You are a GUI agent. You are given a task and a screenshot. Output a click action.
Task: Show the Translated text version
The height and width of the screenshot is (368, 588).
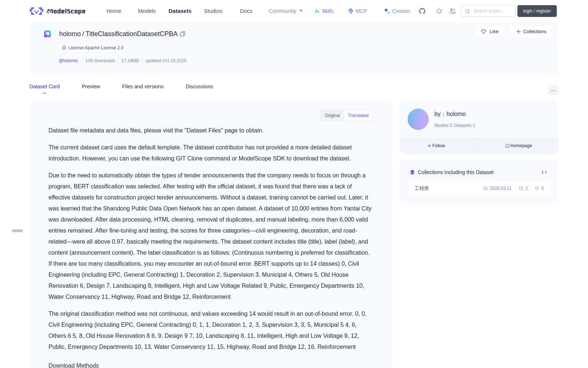tap(358, 116)
